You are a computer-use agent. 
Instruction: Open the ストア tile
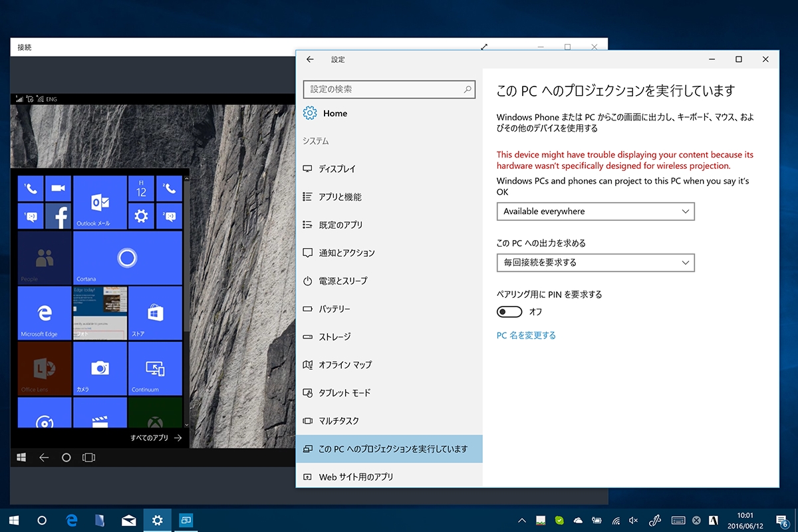(155, 313)
